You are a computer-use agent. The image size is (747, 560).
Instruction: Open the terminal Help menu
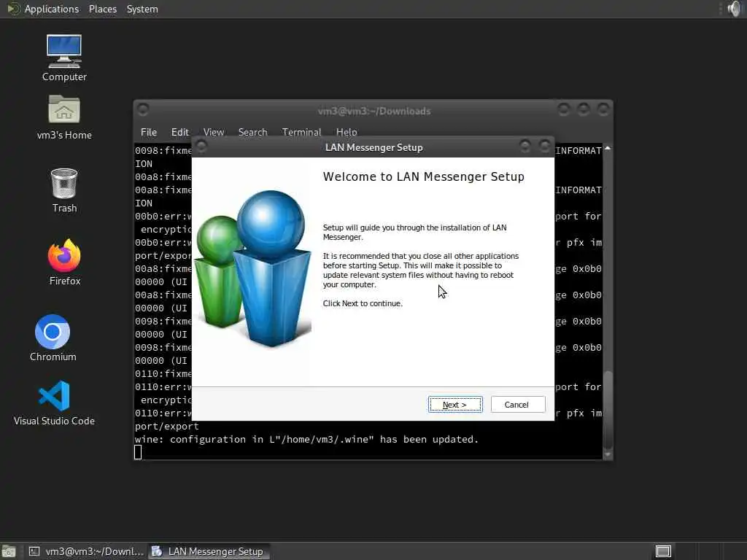tap(347, 132)
